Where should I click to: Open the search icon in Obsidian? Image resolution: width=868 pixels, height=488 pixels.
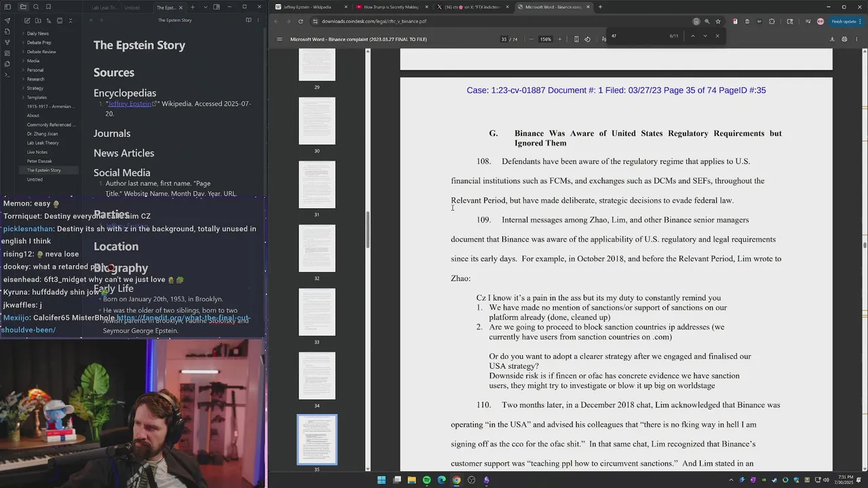[36, 7]
